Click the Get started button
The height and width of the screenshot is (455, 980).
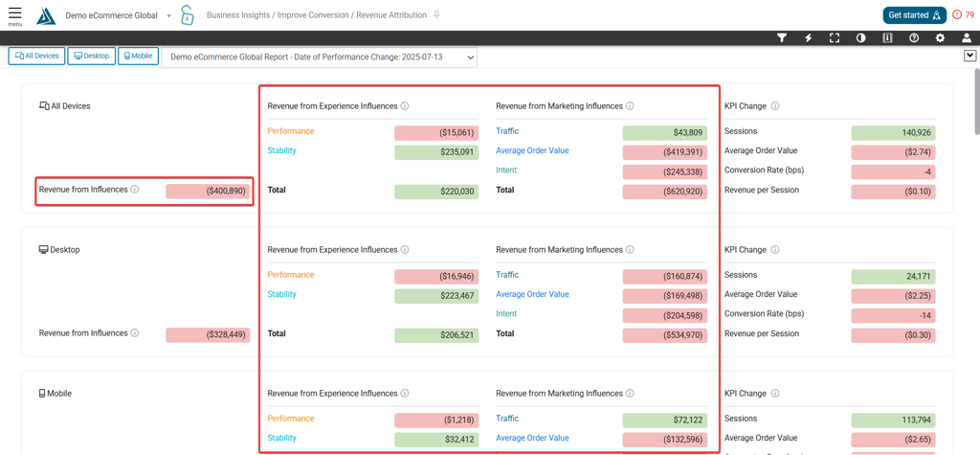pyautogui.click(x=914, y=15)
